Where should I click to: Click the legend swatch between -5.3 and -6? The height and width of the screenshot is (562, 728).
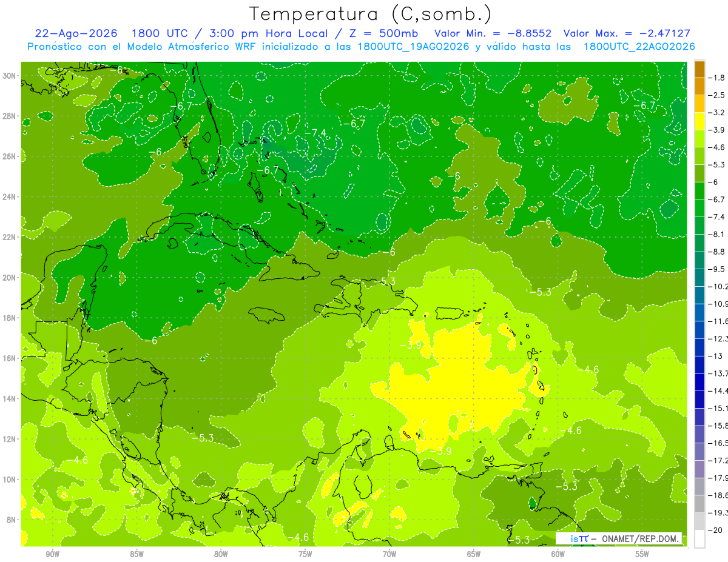coord(699,173)
